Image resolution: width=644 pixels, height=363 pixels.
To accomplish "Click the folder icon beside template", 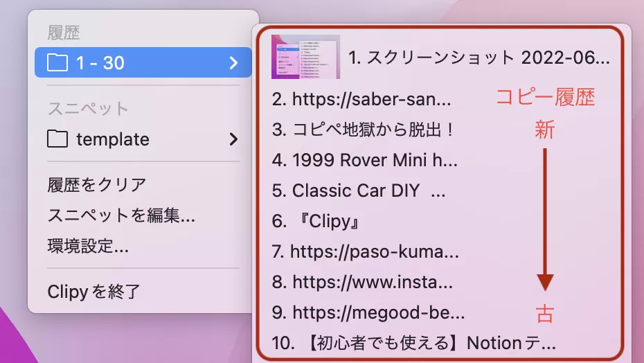I will [57, 139].
